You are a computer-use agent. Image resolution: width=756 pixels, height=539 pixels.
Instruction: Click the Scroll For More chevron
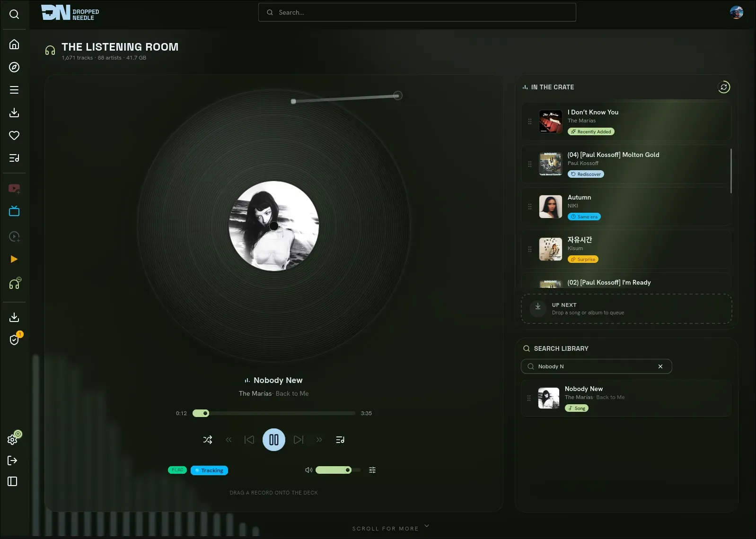click(427, 526)
